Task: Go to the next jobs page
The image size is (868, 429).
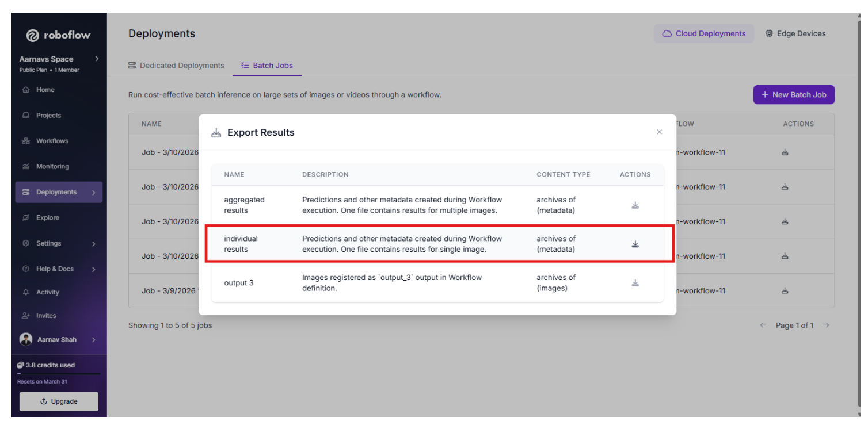Action: tap(826, 325)
